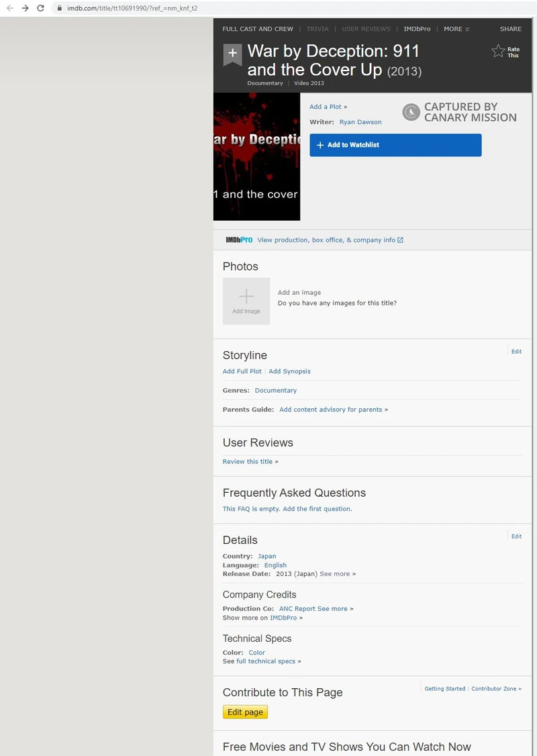This screenshot has width=537, height=756.
Task: Open full technical specs
Action: pyautogui.click(x=266, y=661)
